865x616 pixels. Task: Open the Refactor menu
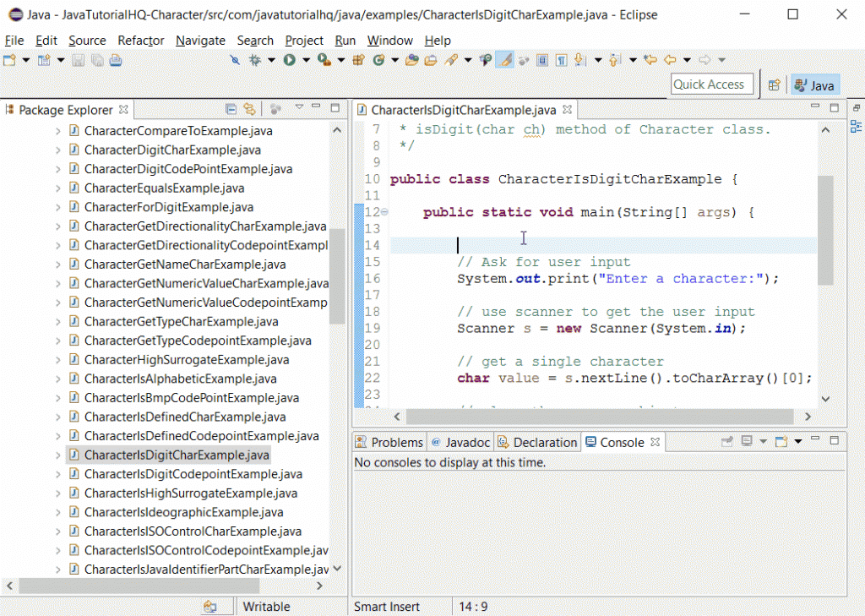tap(141, 41)
